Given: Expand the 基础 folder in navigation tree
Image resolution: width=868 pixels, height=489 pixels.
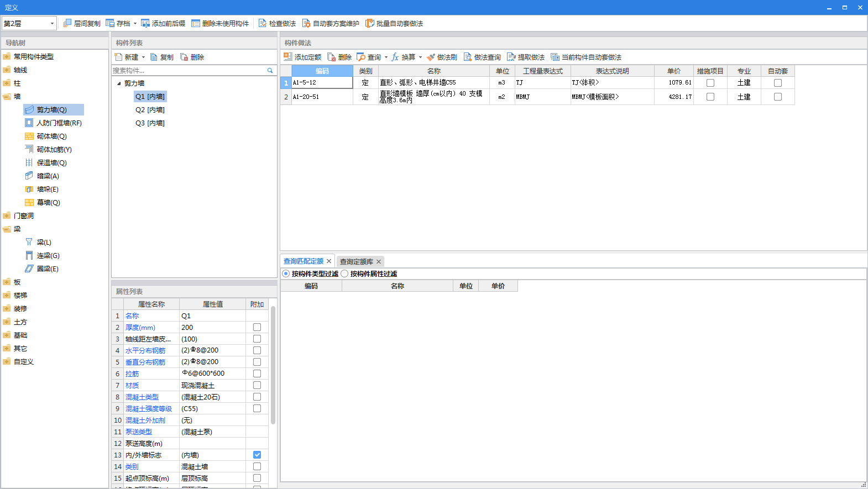Looking at the screenshot, I should pos(7,335).
